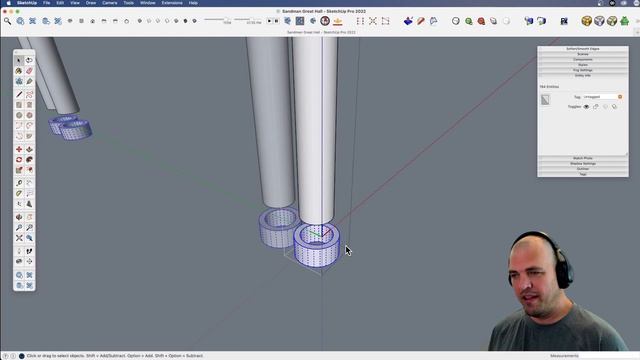Pick the Follow Me tool
The height and width of the screenshot is (360, 640).
29,160
